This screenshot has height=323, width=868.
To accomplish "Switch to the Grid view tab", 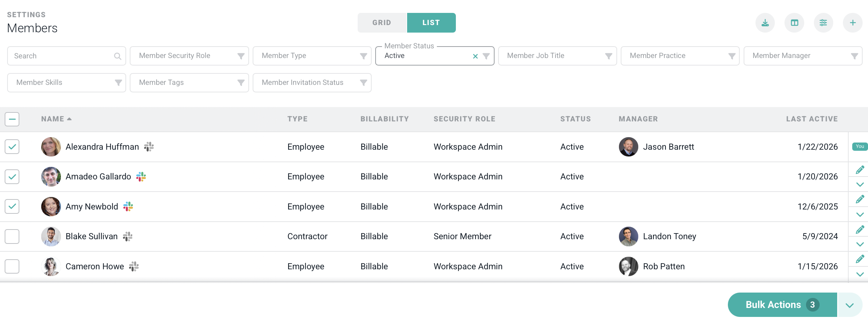I will (x=382, y=23).
